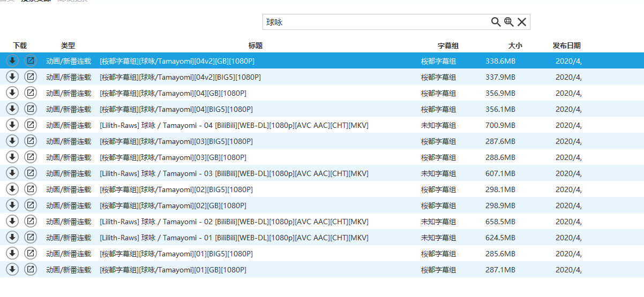This screenshot has width=644, height=297.
Task: Click into the search field containing 球咏
Action: [375, 22]
